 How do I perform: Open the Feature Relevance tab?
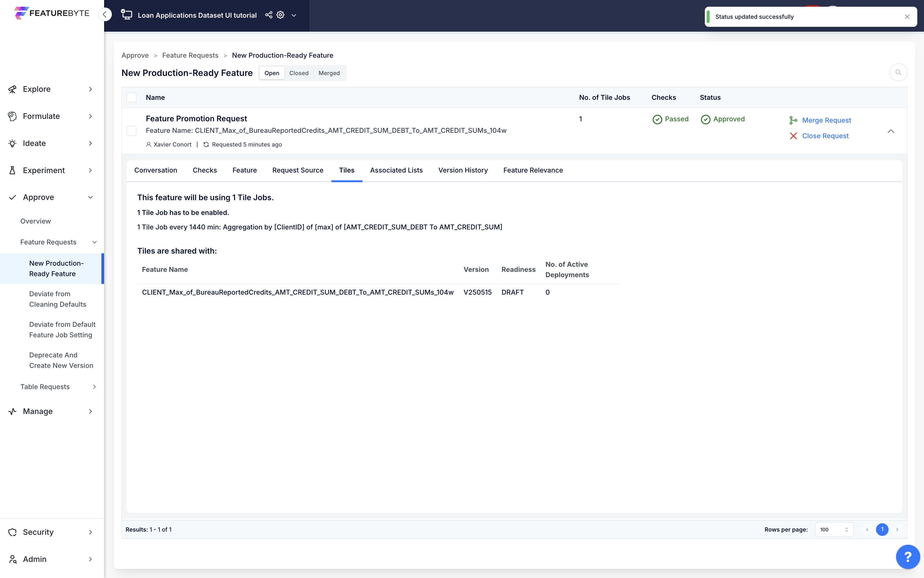click(x=533, y=170)
